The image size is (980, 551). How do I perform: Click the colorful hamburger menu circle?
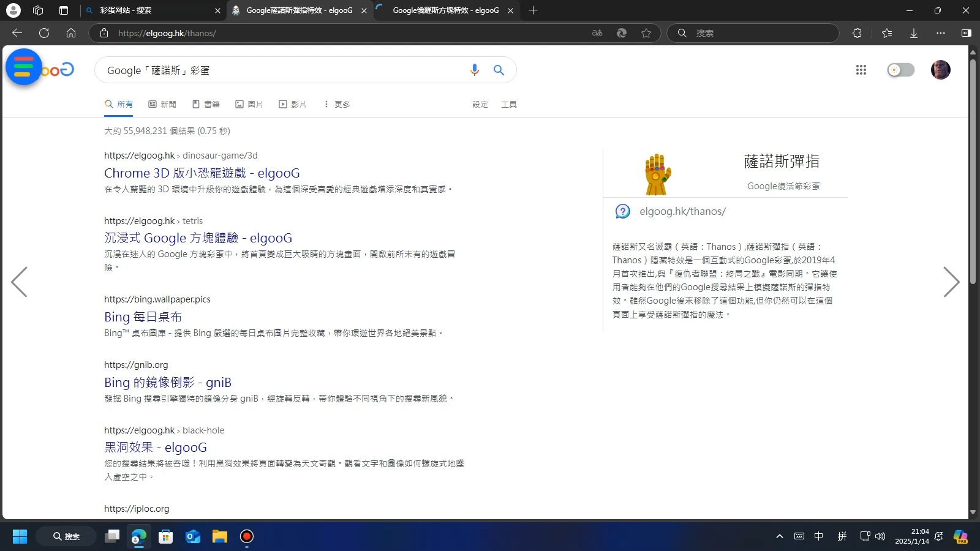[23, 67]
